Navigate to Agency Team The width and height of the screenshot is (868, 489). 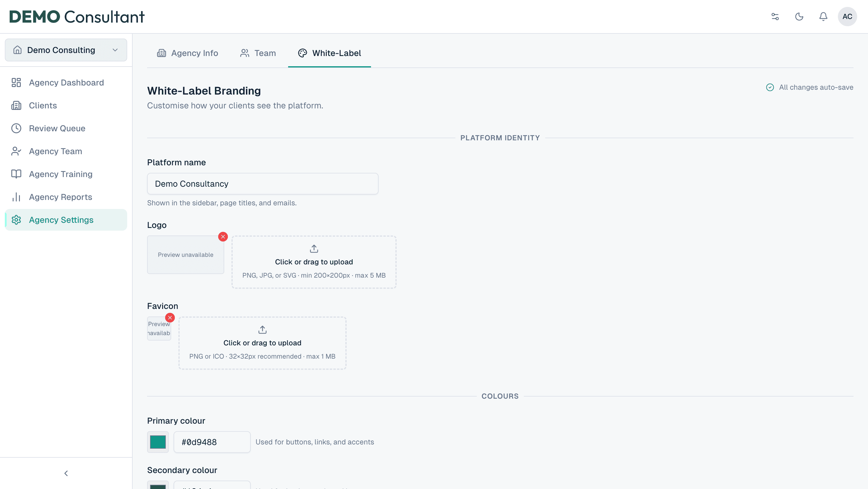tap(66, 151)
